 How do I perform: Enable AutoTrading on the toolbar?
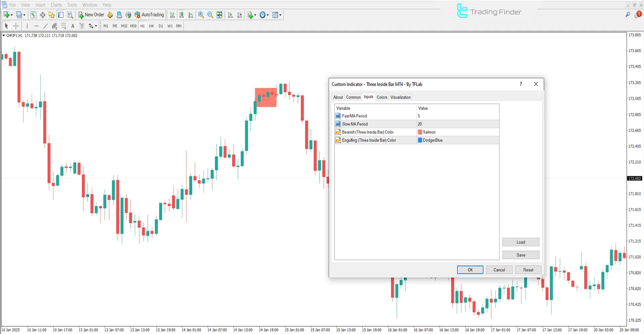pyautogui.click(x=149, y=15)
